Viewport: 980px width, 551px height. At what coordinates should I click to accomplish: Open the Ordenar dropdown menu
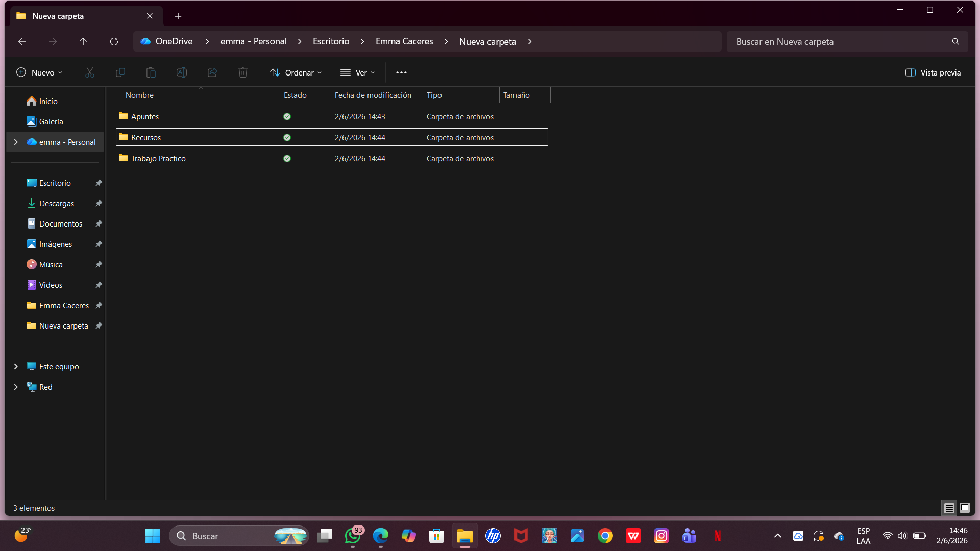pos(296,72)
